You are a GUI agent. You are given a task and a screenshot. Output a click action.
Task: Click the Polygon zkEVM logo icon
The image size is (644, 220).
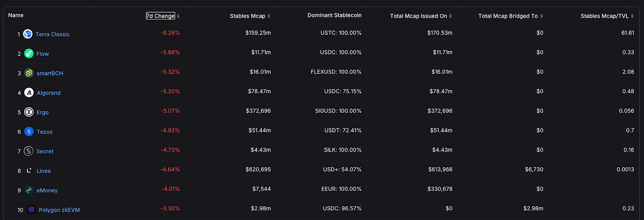pos(31,210)
